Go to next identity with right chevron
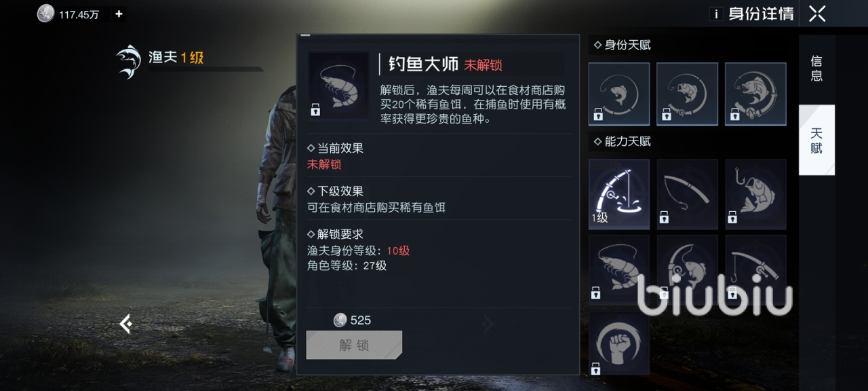The width and height of the screenshot is (868, 391). point(487,324)
